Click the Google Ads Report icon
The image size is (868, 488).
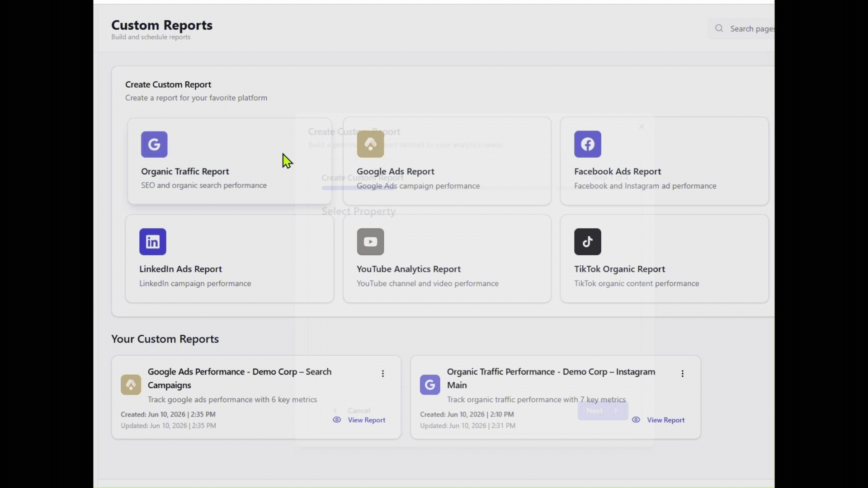(370, 144)
